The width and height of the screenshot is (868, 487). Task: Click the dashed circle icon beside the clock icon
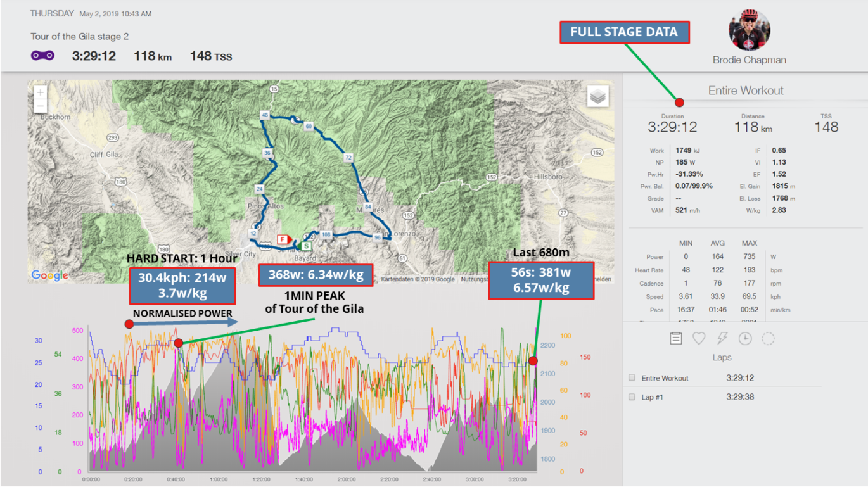pyautogui.click(x=769, y=338)
